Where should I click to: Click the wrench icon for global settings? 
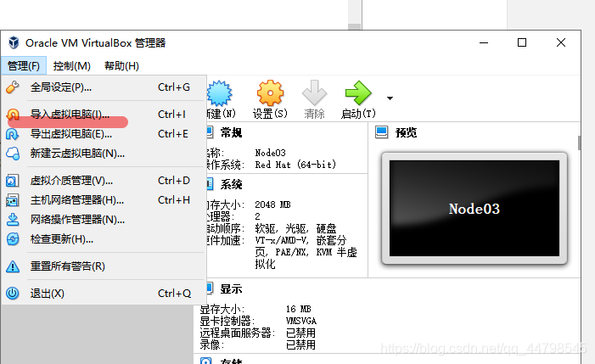coord(13,87)
